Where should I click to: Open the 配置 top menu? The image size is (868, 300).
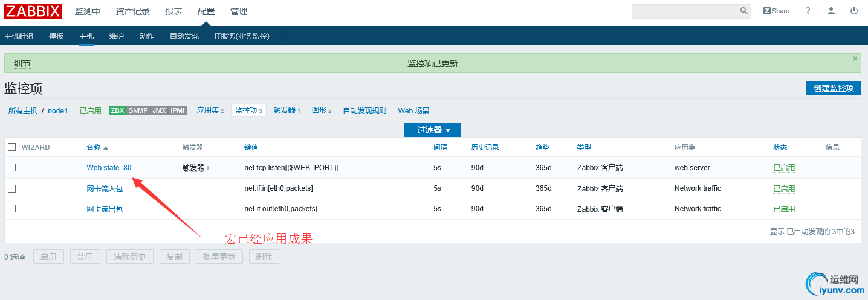click(x=206, y=11)
